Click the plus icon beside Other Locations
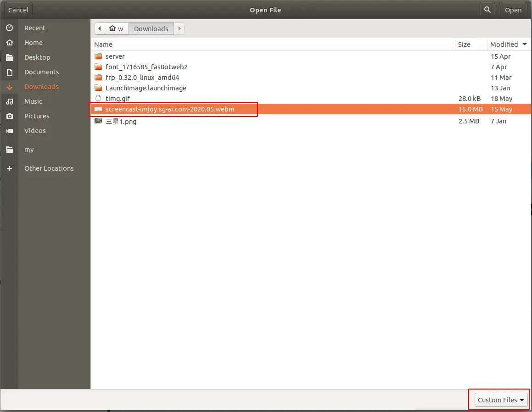This screenshot has height=412, width=532. (x=10, y=168)
